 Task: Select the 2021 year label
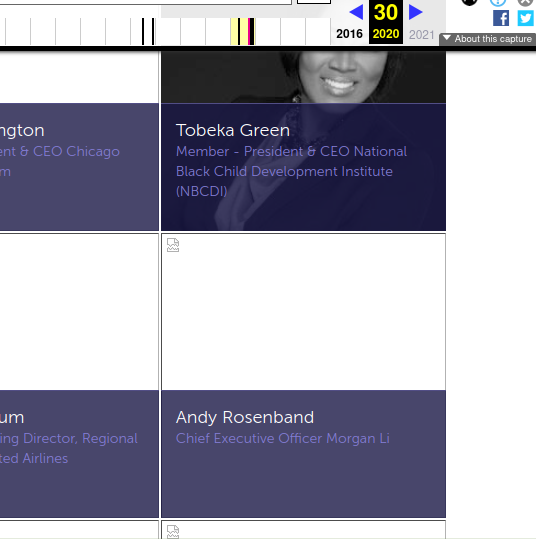tap(422, 35)
